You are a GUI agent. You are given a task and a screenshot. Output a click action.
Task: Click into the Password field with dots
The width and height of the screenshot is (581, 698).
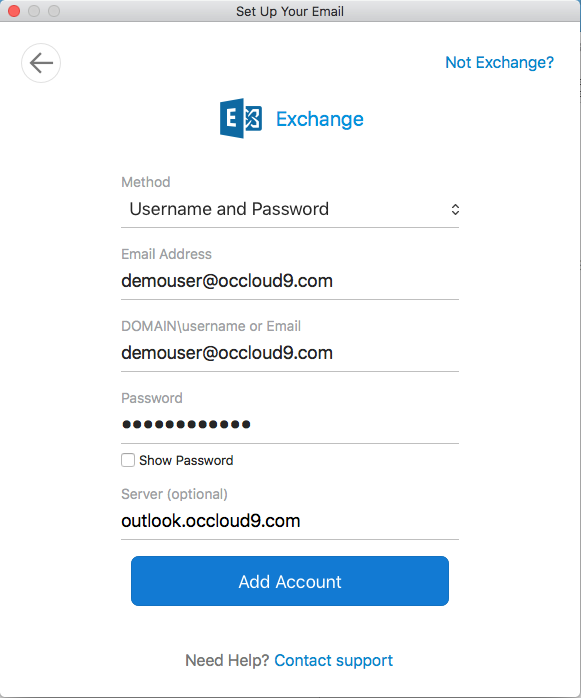[290, 425]
